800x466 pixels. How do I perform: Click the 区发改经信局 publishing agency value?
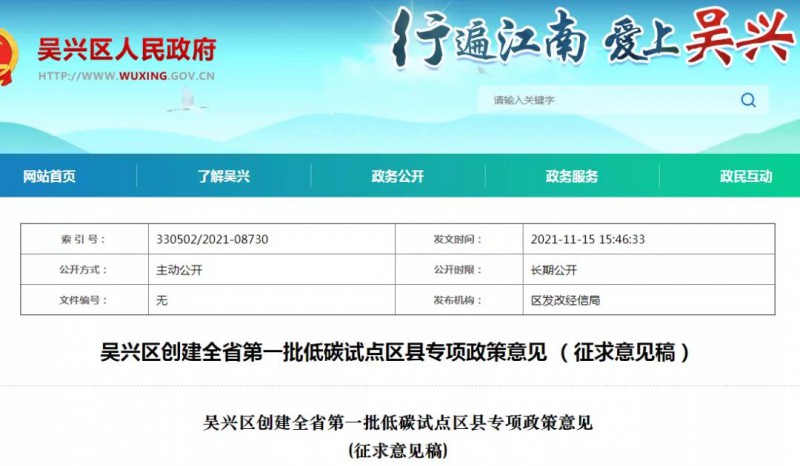(565, 300)
